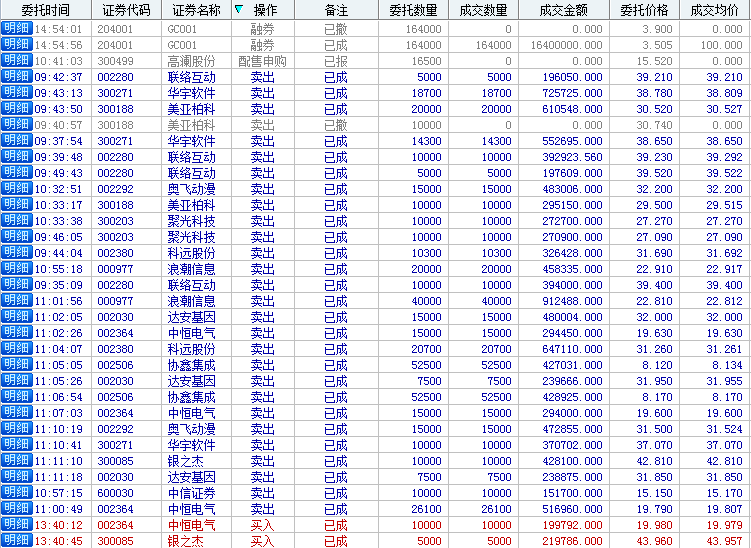The width and height of the screenshot is (751, 548).
Task: Open 明细 for the 10:33:38 聚光科技 order
Action: click(x=17, y=221)
